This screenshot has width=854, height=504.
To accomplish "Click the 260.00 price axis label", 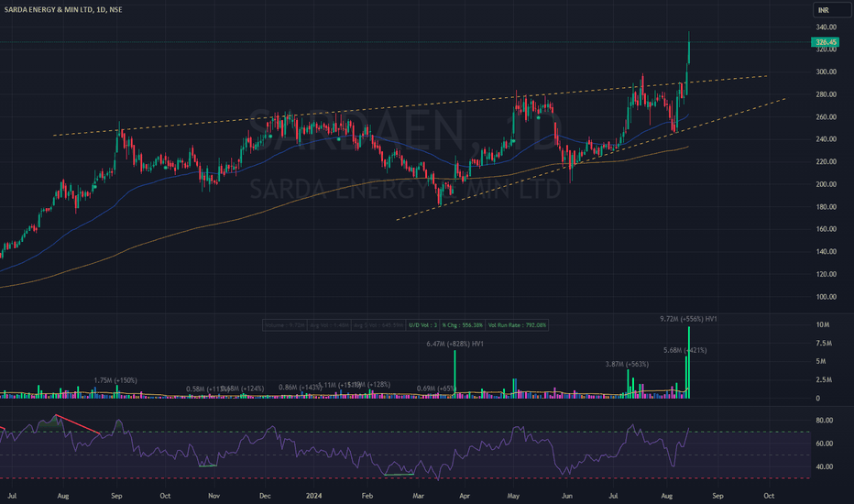I will (x=826, y=116).
